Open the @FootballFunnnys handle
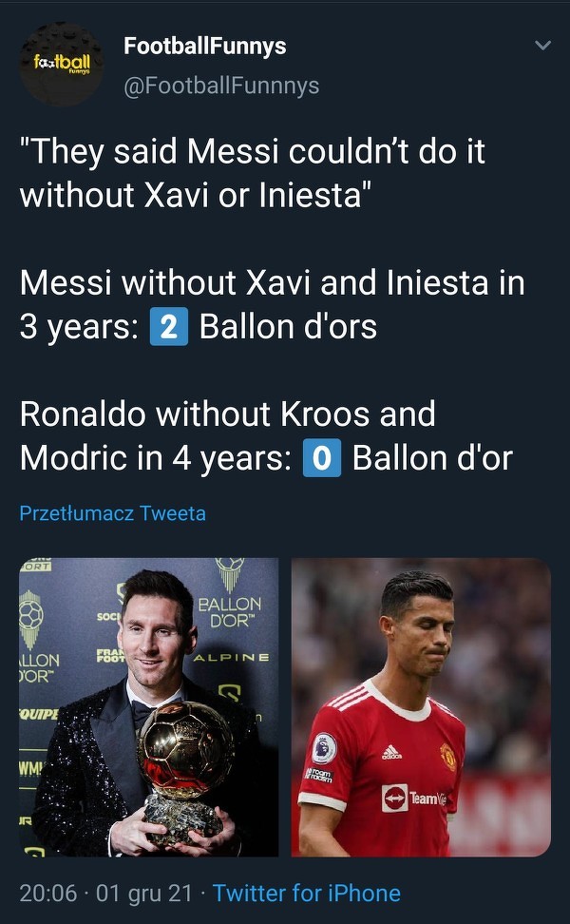Screen dimensions: 570x924 [221, 86]
